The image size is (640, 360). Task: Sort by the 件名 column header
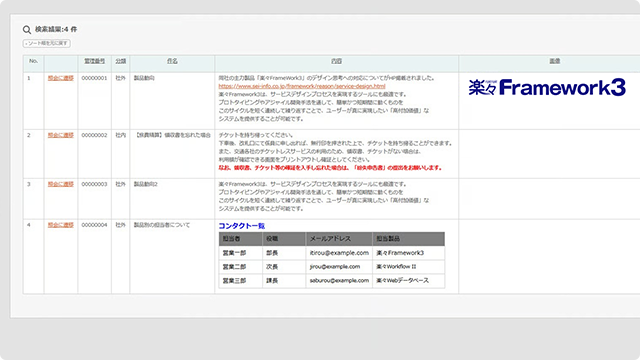(x=172, y=61)
